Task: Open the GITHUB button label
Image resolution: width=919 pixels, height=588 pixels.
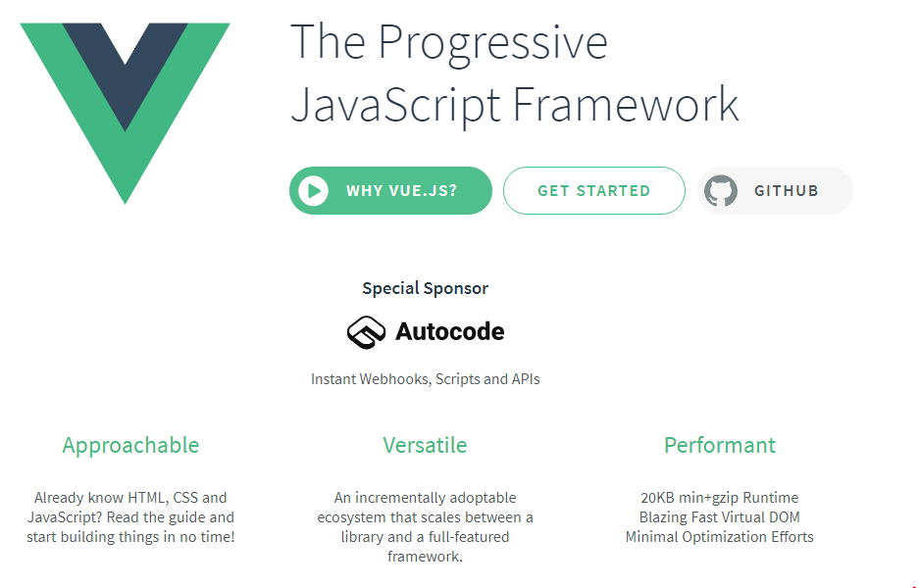Action: [786, 191]
